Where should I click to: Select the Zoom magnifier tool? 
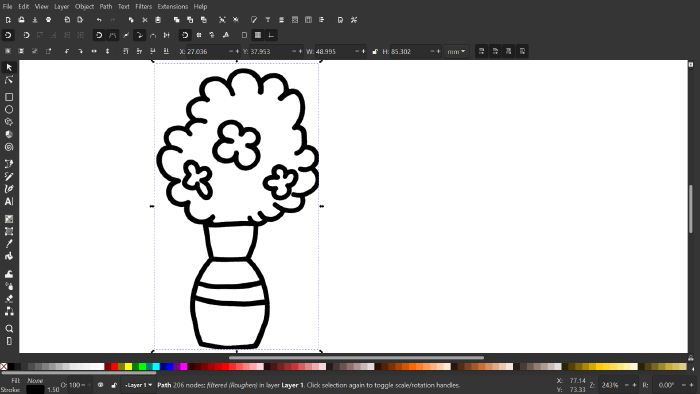(9, 328)
